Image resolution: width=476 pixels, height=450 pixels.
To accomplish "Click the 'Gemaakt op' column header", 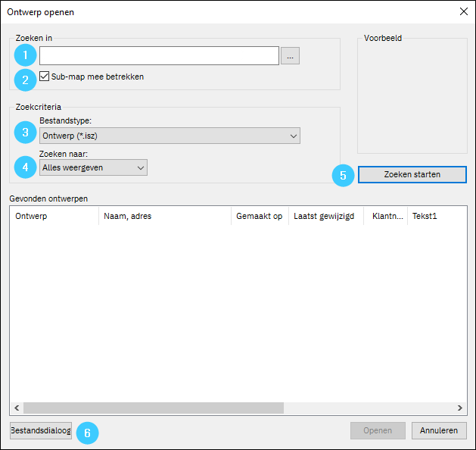I will (260, 216).
